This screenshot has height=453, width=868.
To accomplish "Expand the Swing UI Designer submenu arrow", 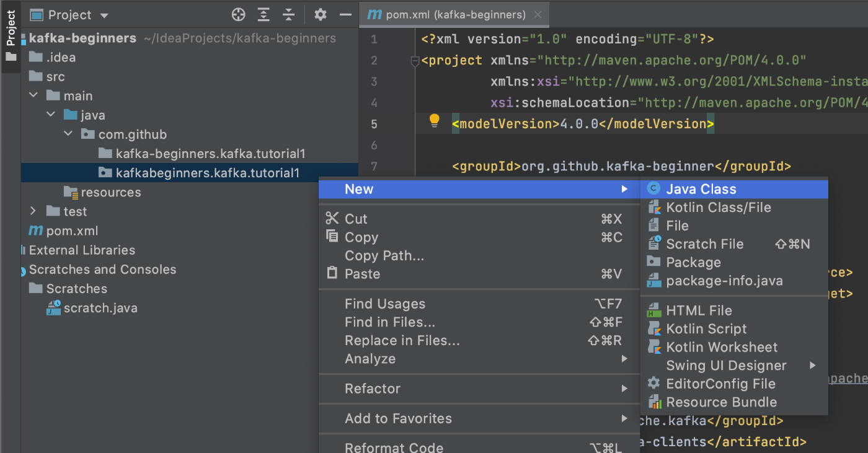I will tap(813, 366).
